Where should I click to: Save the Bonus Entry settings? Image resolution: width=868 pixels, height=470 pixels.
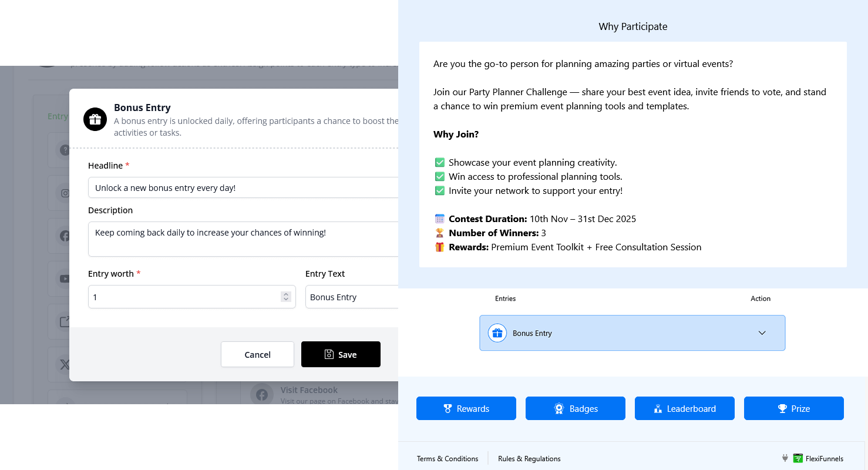341,354
